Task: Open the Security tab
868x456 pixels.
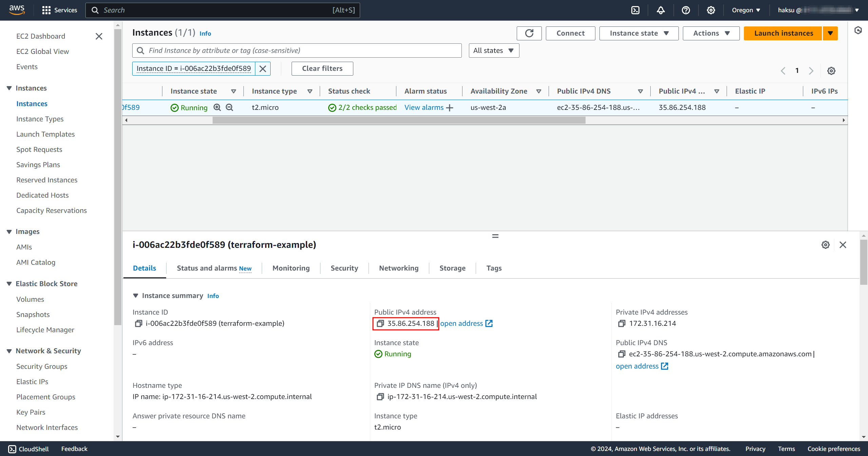Action: click(344, 268)
